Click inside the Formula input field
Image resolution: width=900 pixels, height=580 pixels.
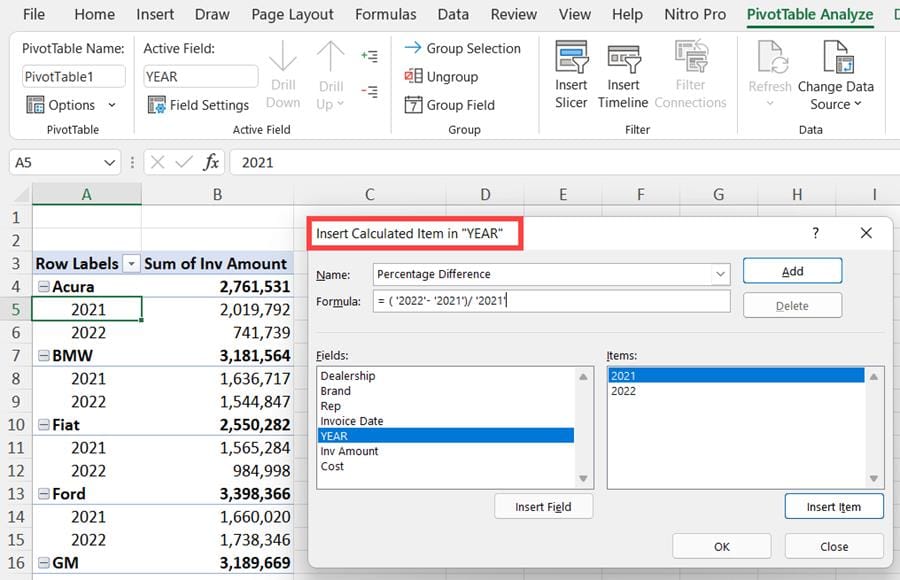(x=550, y=301)
